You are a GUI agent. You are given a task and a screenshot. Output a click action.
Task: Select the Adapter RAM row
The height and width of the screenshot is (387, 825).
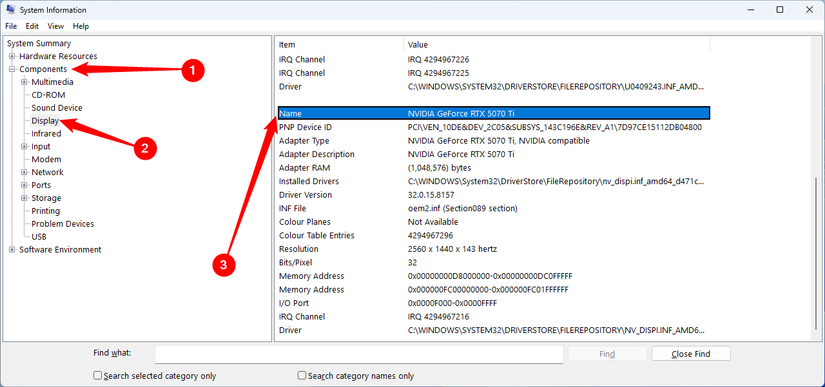click(494, 168)
